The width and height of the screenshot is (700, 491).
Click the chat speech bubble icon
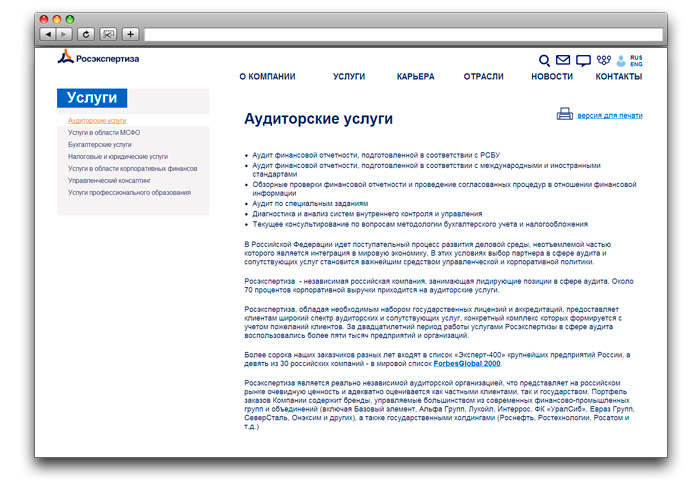pyautogui.click(x=583, y=60)
